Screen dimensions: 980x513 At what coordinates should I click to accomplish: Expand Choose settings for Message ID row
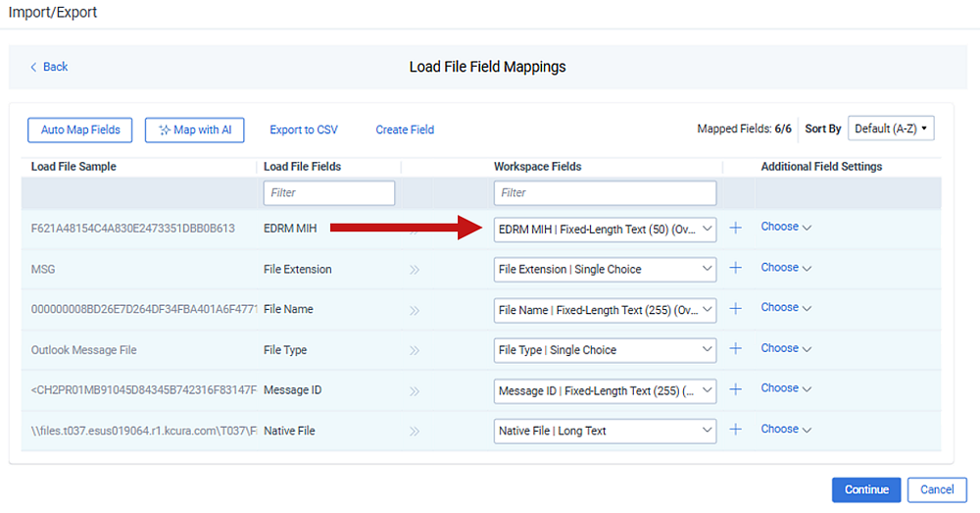[x=786, y=387]
